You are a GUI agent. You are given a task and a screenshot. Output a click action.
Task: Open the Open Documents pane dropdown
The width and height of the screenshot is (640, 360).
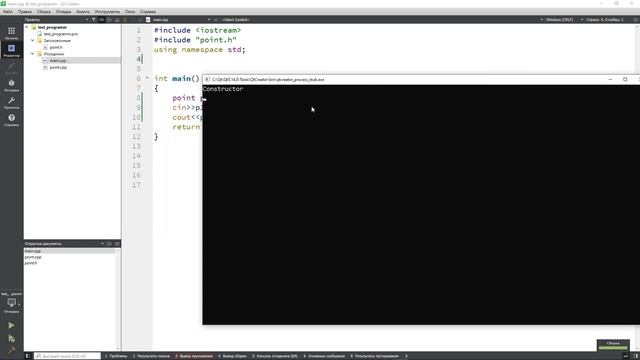coord(102,244)
